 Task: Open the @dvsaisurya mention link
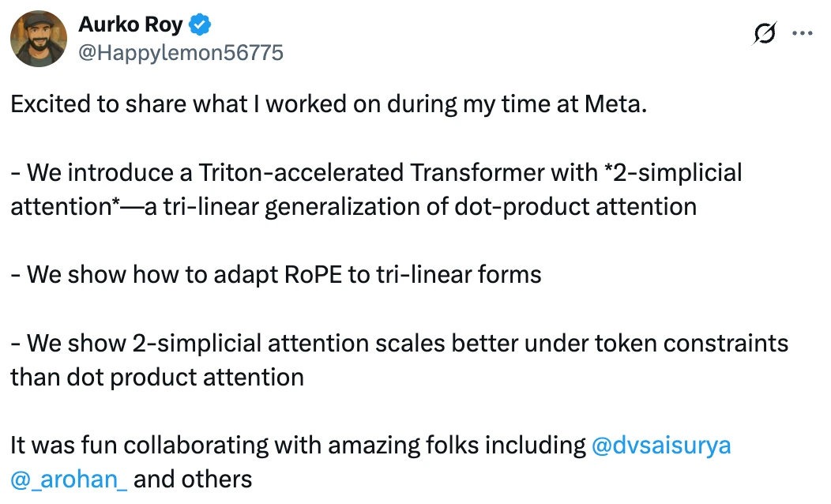pyautogui.click(x=661, y=446)
